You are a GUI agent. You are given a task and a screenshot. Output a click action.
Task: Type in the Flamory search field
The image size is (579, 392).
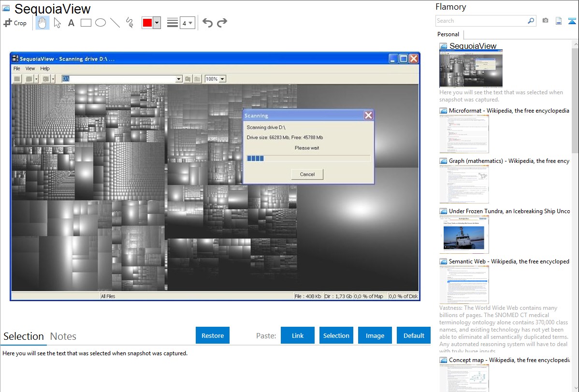(481, 21)
